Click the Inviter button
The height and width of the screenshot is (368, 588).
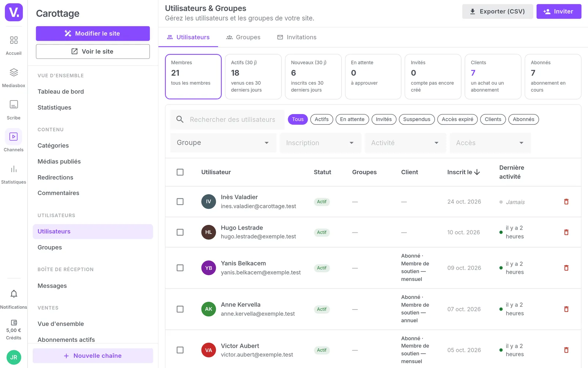coord(559,11)
